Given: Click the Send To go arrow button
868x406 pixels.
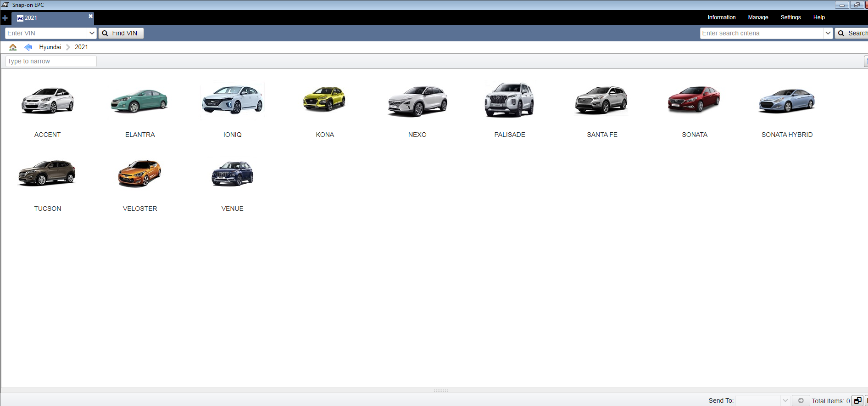Looking at the screenshot, I should [801, 400].
